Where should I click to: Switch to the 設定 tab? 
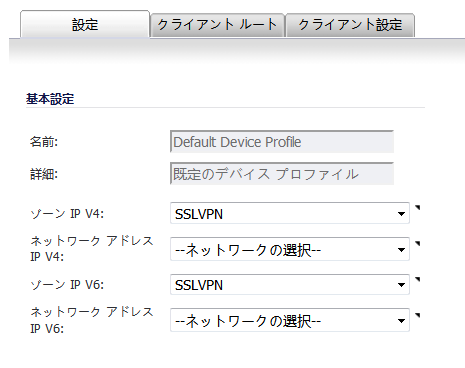click(85, 24)
